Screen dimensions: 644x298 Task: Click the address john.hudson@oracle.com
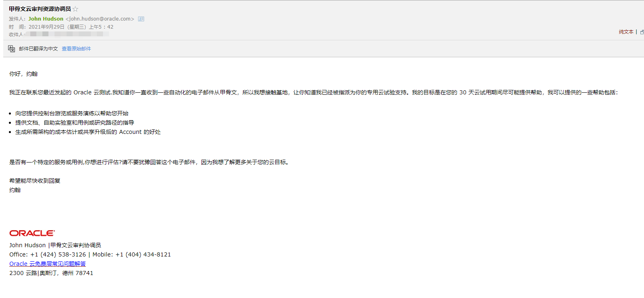point(100,19)
